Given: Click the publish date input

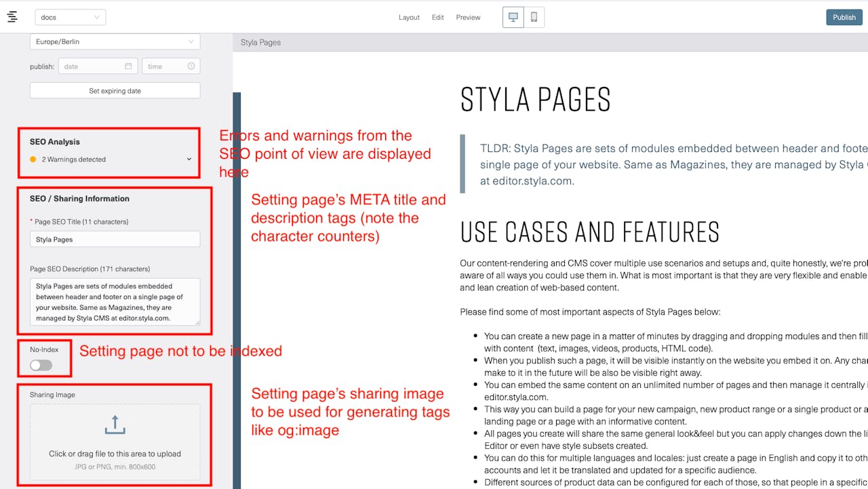Looking at the screenshot, I should tap(98, 66).
